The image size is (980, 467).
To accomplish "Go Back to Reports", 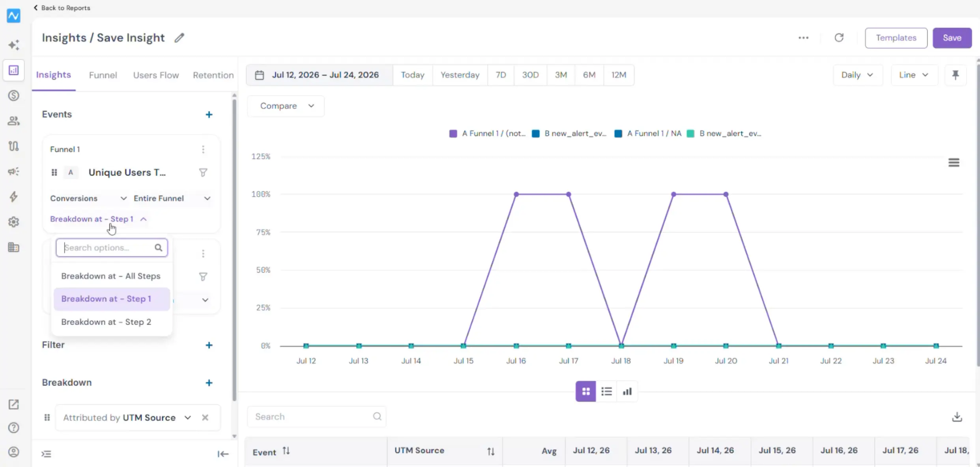I will coord(62,8).
